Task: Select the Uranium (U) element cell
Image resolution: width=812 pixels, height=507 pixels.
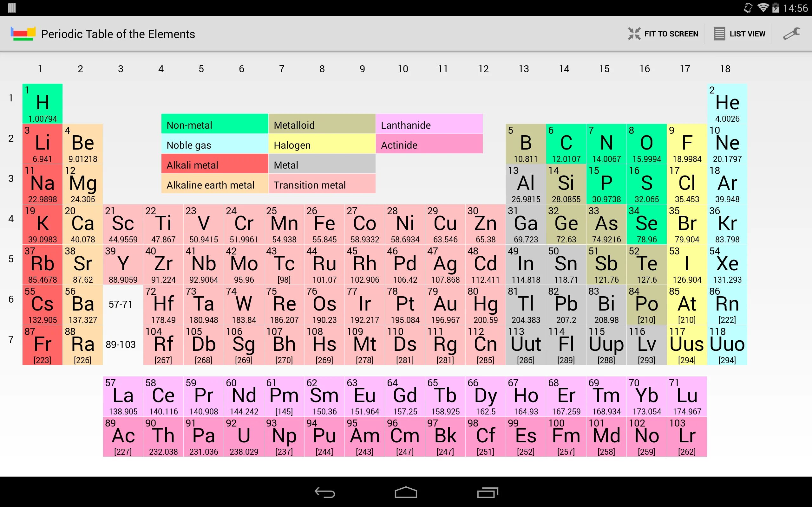Action: (x=244, y=436)
